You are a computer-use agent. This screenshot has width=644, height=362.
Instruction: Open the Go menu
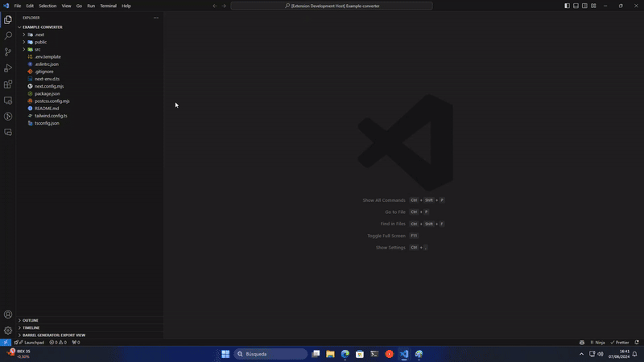79,6
